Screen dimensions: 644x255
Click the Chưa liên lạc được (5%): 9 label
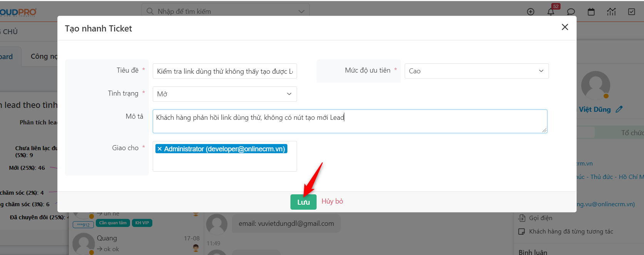coord(36,152)
